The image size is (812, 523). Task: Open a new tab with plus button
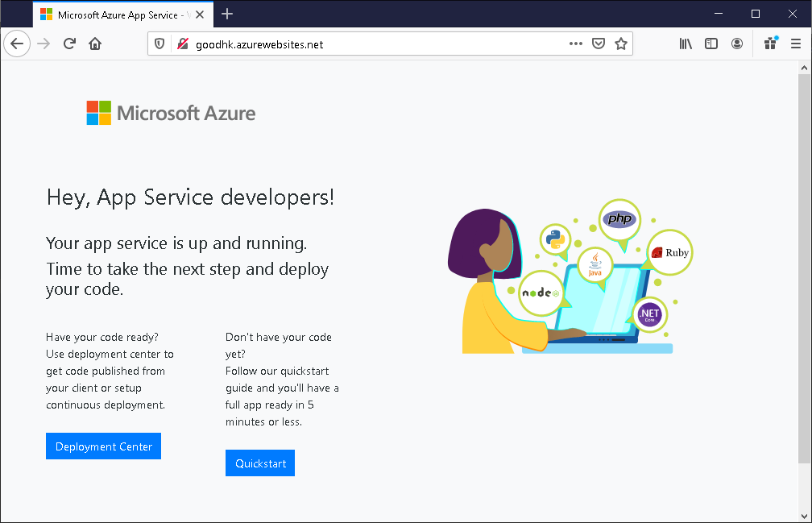pos(227,14)
